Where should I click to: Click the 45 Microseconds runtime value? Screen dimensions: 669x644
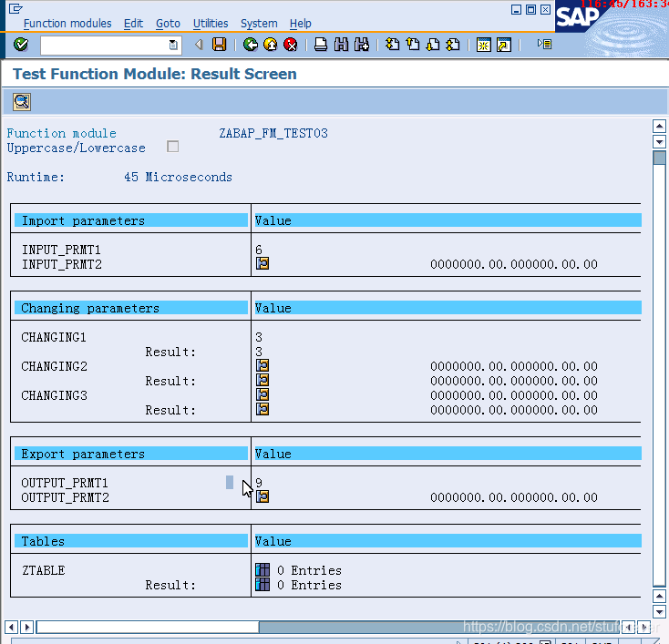pos(178,177)
